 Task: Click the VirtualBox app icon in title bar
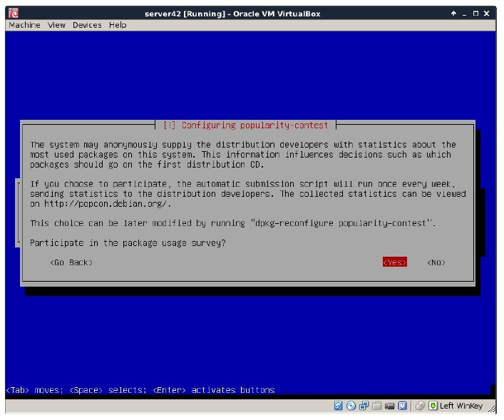14,14
